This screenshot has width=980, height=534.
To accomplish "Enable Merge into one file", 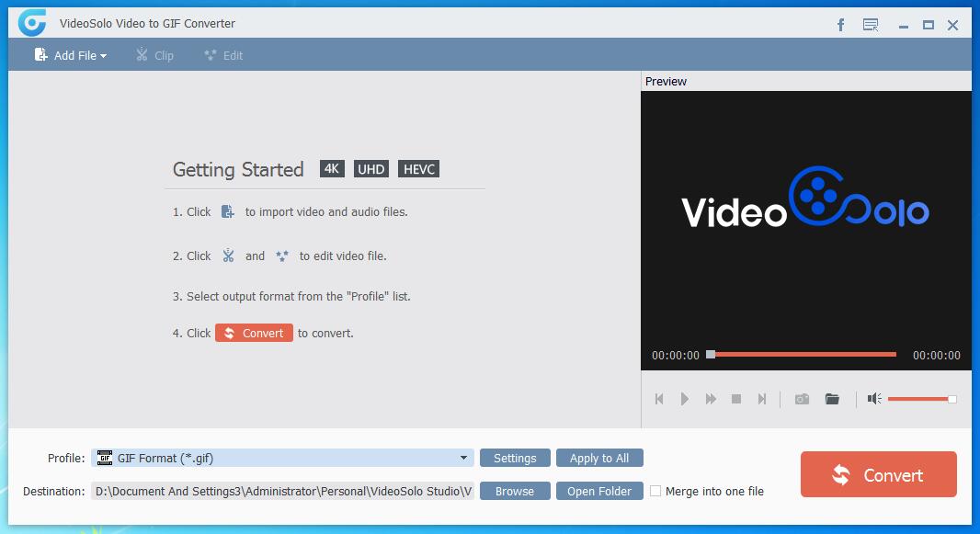I will point(656,492).
